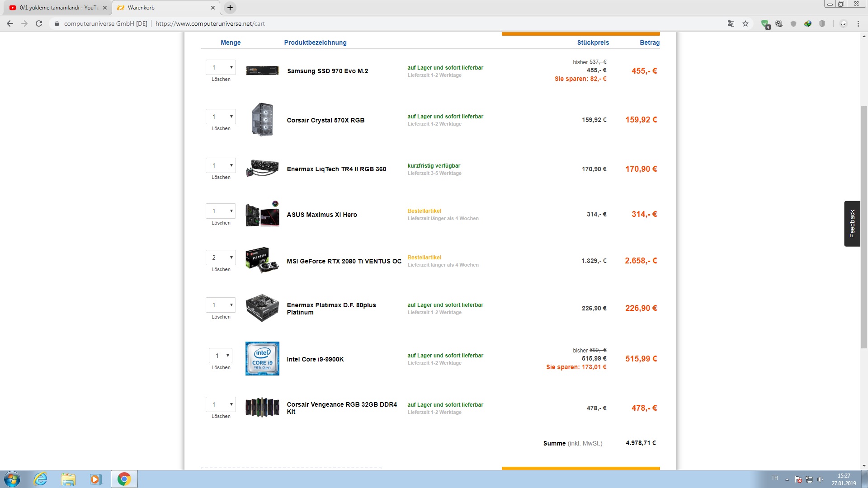Click Löschen under Samsung SSD 970 Evo
This screenshot has width=868, height=488.
click(221, 80)
